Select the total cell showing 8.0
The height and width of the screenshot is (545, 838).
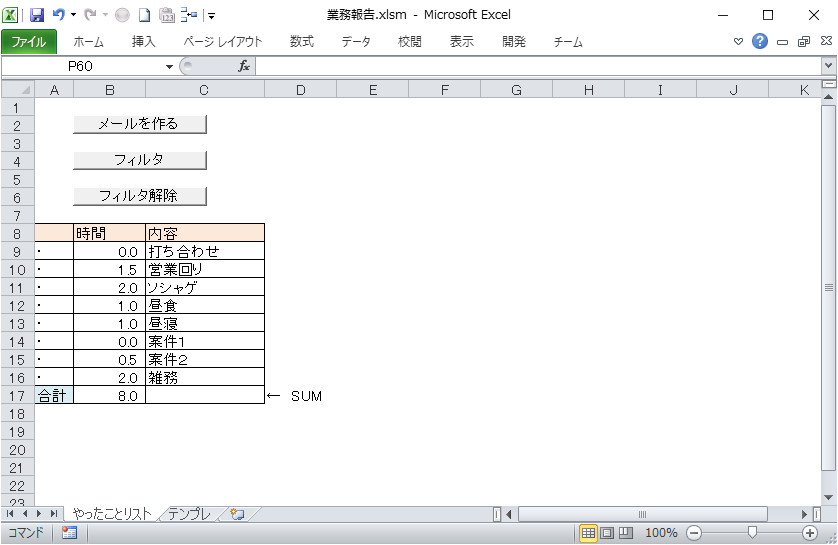[x=109, y=395]
